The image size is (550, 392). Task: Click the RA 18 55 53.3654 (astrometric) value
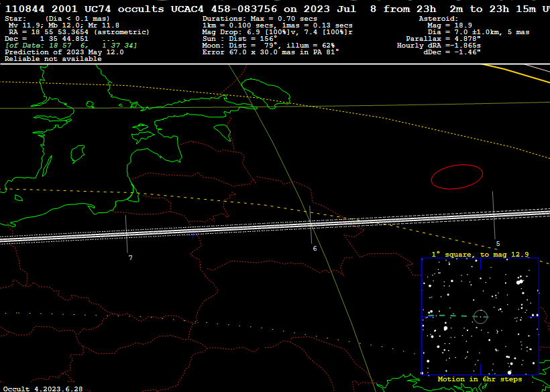tap(79, 32)
